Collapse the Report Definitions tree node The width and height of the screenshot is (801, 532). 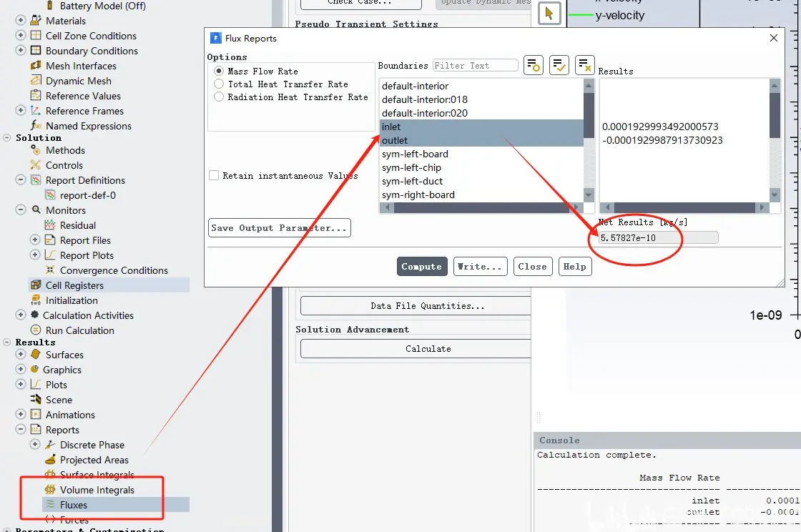pos(21,179)
